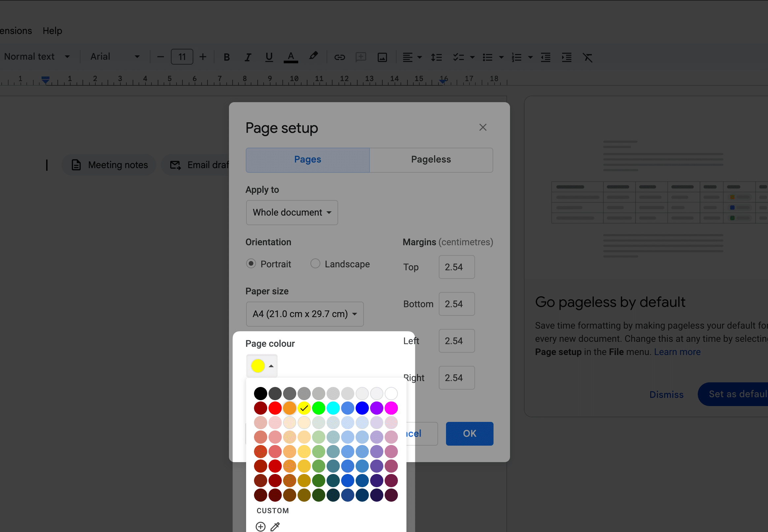
Task: Add a custom colour with plus icon
Action: coord(260,526)
